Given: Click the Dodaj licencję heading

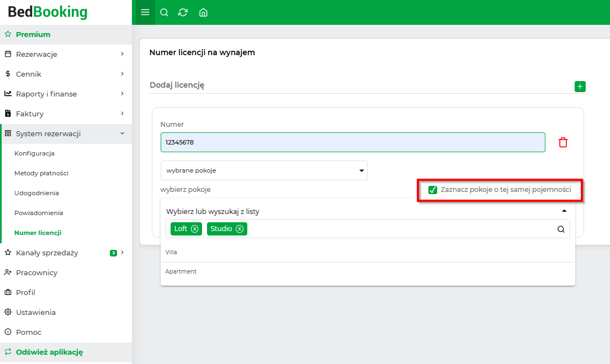Looking at the screenshot, I should pyautogui.click(x=177, y=85).
